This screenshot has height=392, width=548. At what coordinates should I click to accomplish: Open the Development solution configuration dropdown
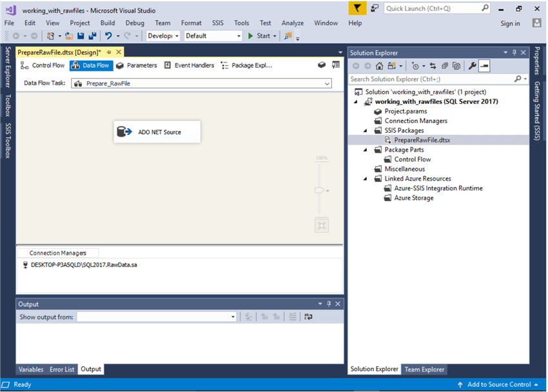[163, 35]
